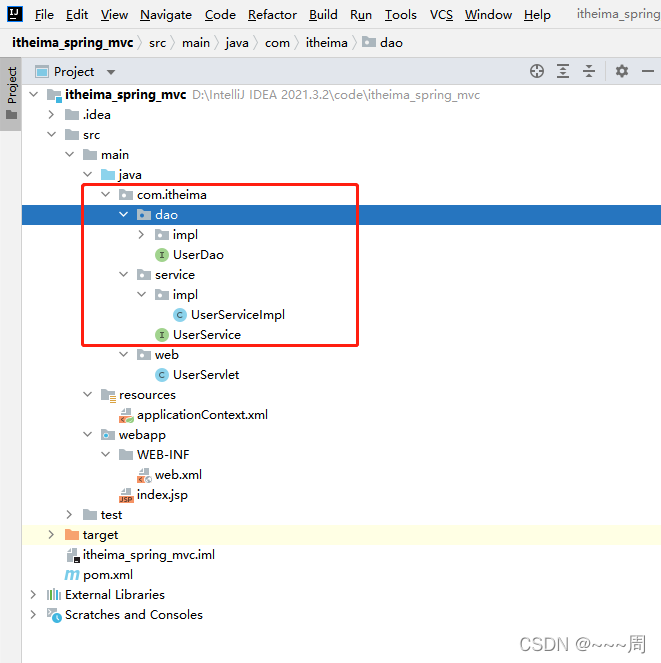Expand the .idea folder
661x663 pixels.
(51, 115)
